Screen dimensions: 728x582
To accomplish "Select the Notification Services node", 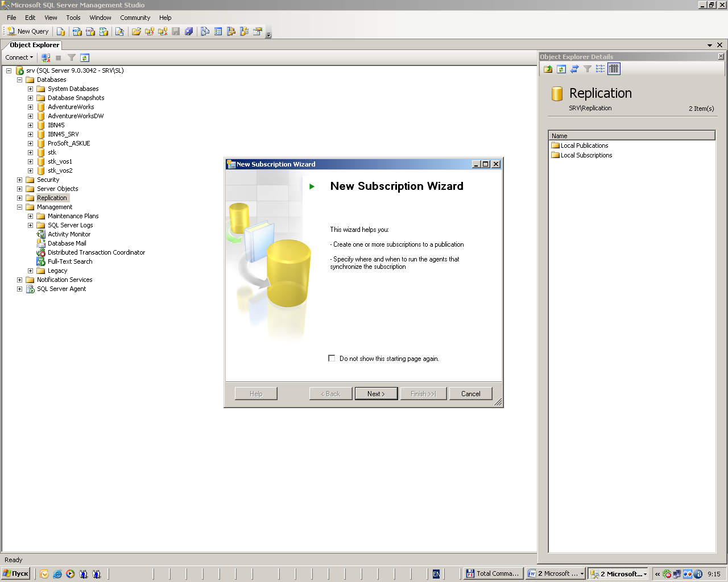I will pyautogui.click(x=64, y=280).
